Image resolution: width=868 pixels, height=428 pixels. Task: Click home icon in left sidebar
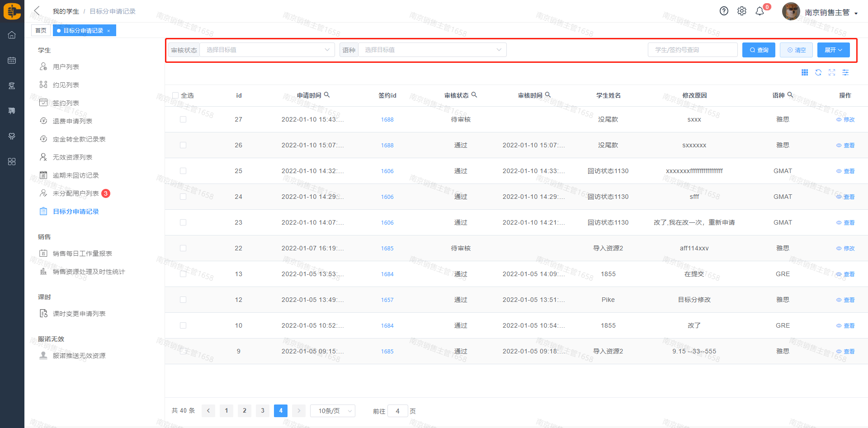tap(12, 35)
